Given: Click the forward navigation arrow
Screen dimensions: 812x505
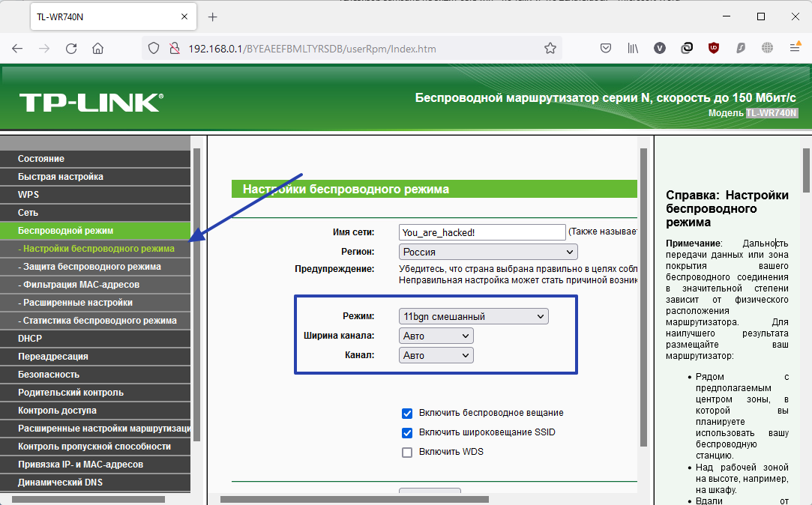Looking at the screenshot, I should pyautogui.click(x=44, y=49).
